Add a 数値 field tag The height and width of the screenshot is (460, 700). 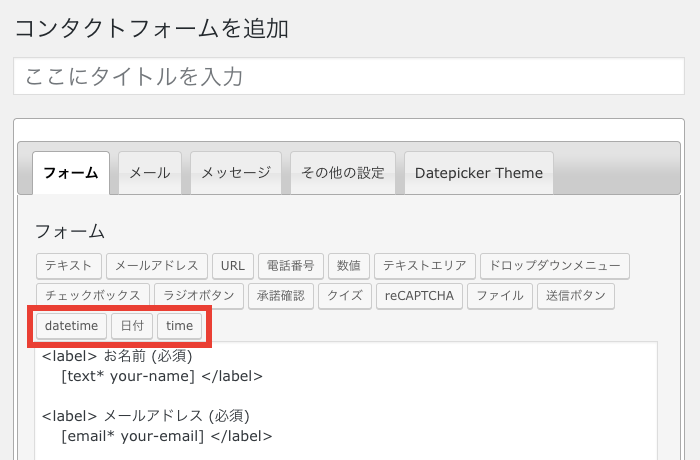349,266
